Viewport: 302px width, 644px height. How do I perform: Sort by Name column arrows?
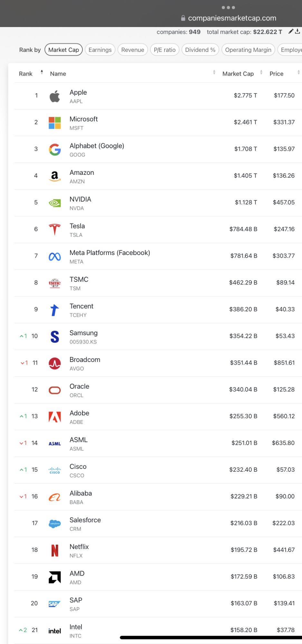click(214, 72)
